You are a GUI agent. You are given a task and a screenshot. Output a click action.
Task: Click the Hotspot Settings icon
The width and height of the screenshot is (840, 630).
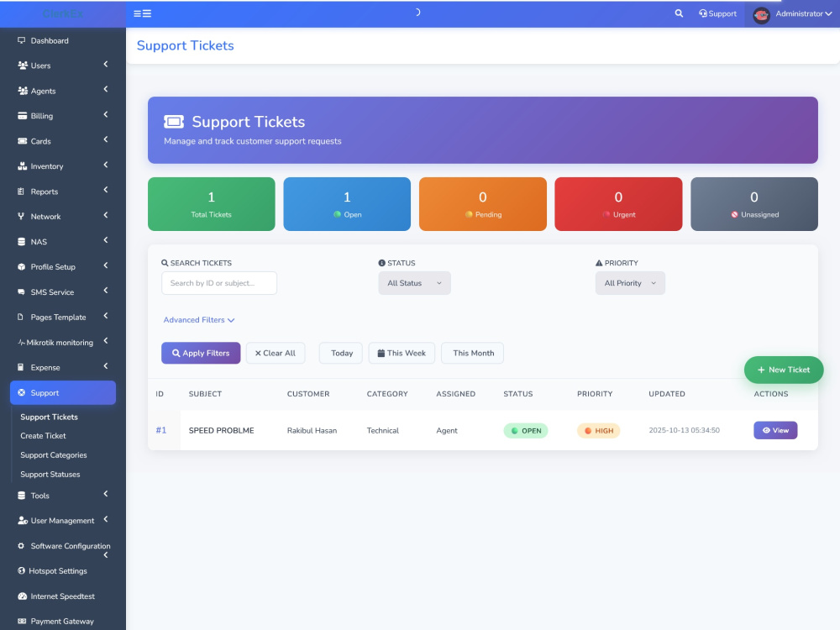pyautogui.click(x=22, y=570)
